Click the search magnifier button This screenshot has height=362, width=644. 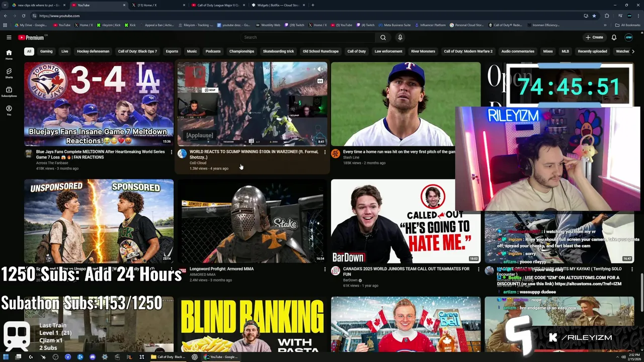pyautogui.click(x=383, y=37)
